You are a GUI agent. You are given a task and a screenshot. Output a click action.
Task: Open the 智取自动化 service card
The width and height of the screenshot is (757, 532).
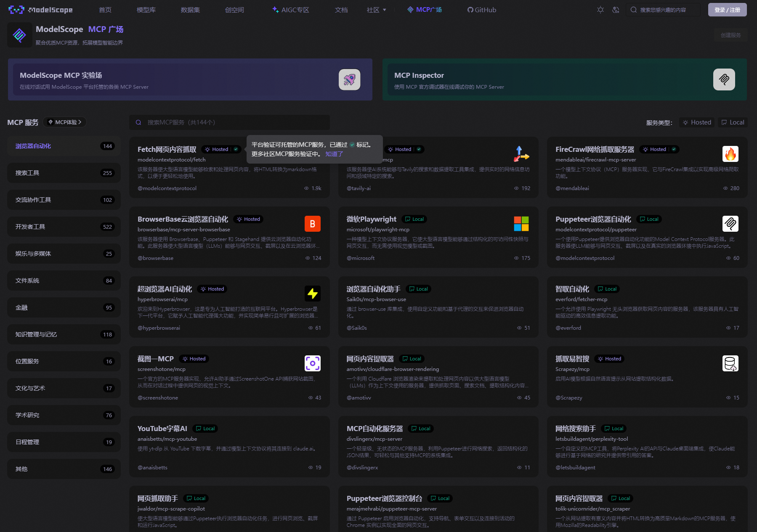pos(647,307)
